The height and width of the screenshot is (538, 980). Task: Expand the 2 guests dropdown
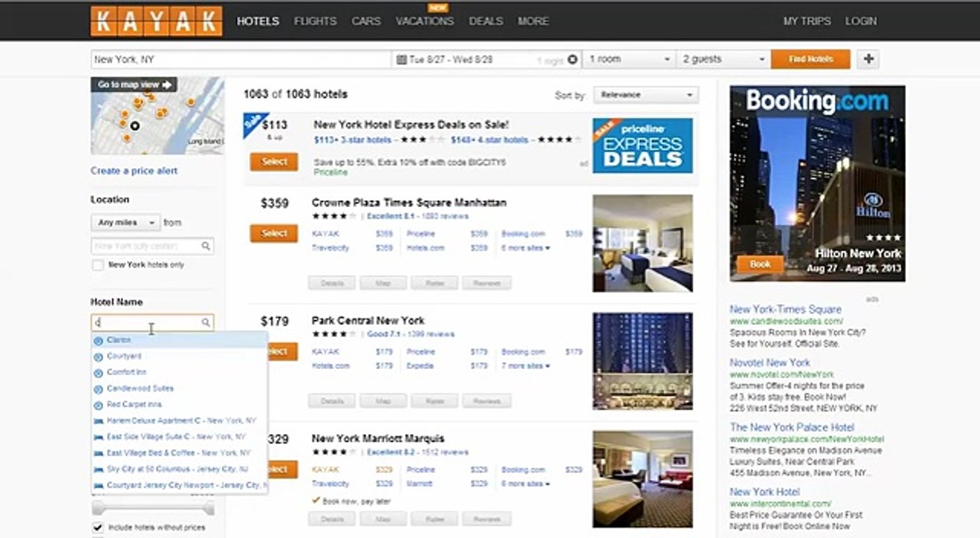tap(724, 59)
